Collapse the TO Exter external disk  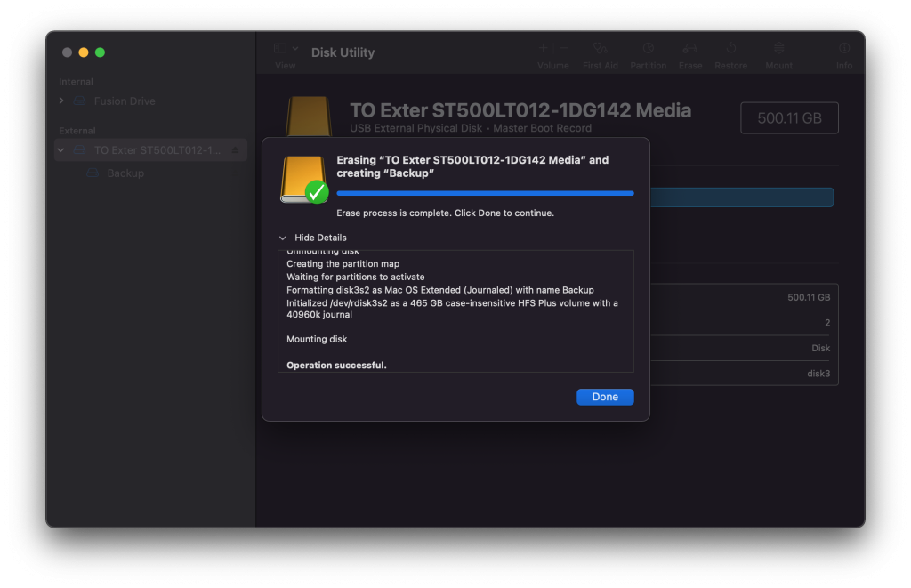[61, 150]
